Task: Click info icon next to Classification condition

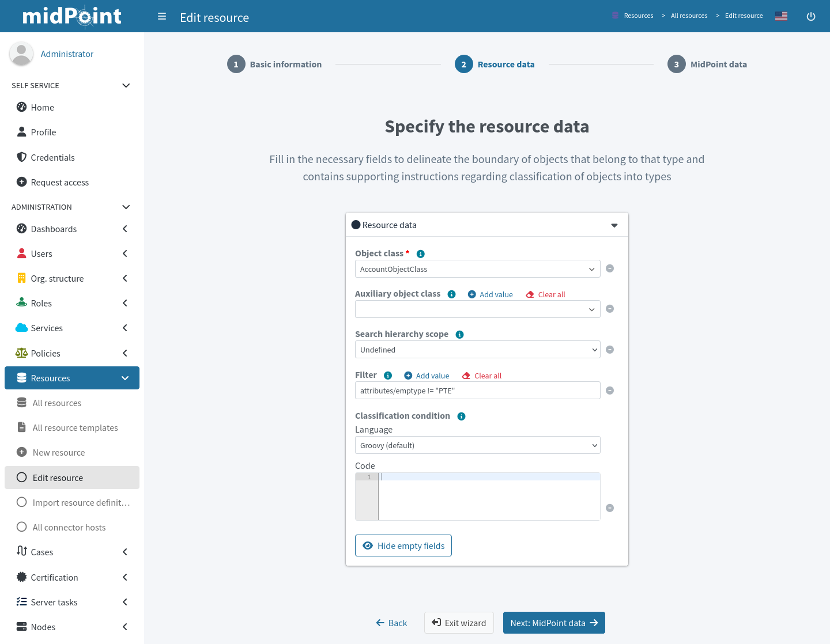Action: (461, 416)
